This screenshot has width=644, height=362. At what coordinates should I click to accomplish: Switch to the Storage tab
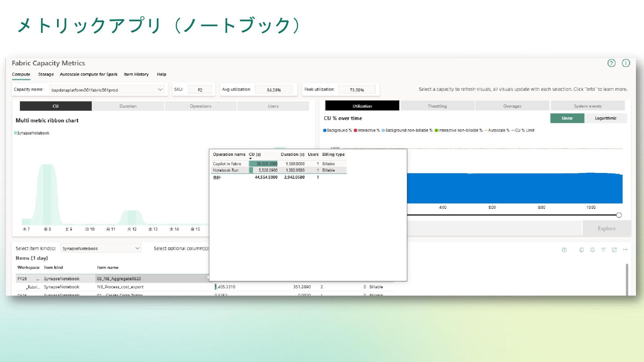tap(46, 74)
